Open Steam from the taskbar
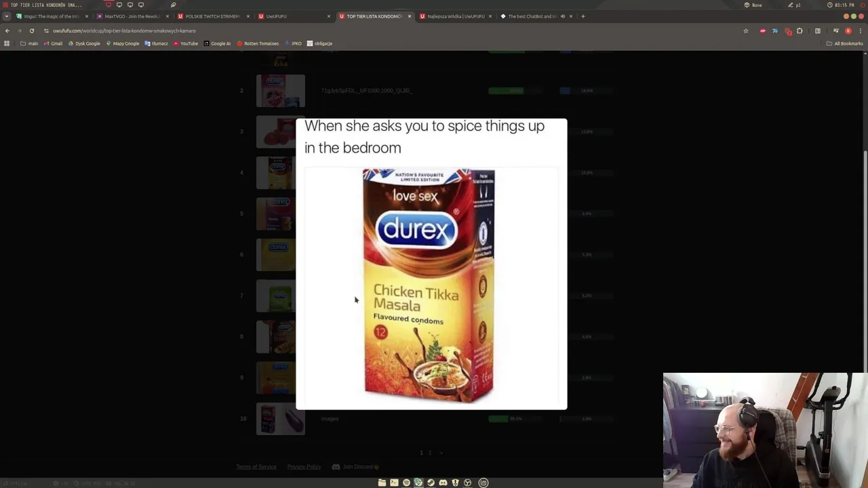 [431, 483]
